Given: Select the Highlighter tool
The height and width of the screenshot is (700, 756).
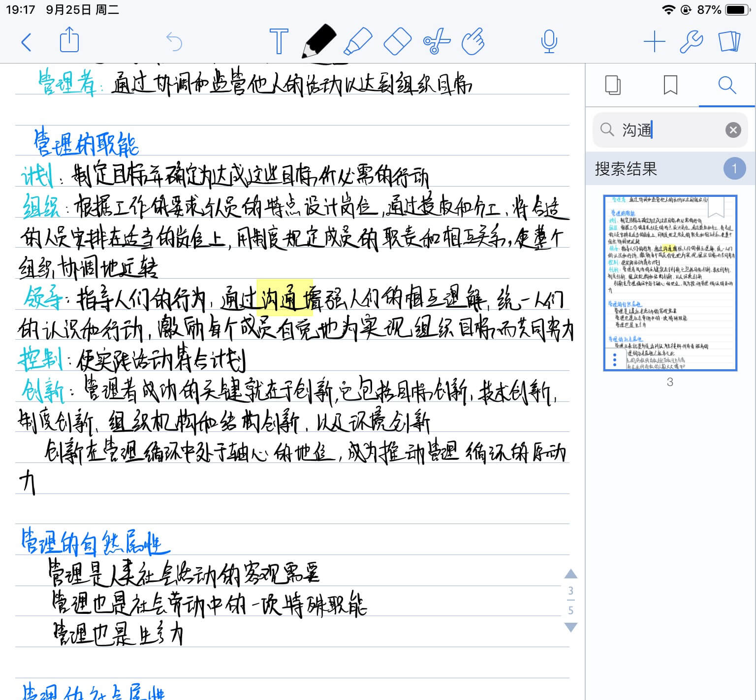Looking at the screenshot, I should [358, 41].
